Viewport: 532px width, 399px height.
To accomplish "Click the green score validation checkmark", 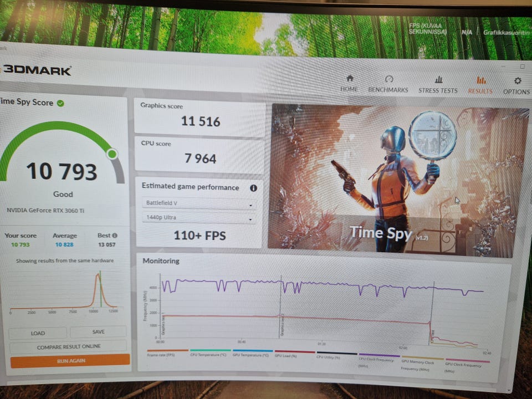I will [x=60, y=103].
